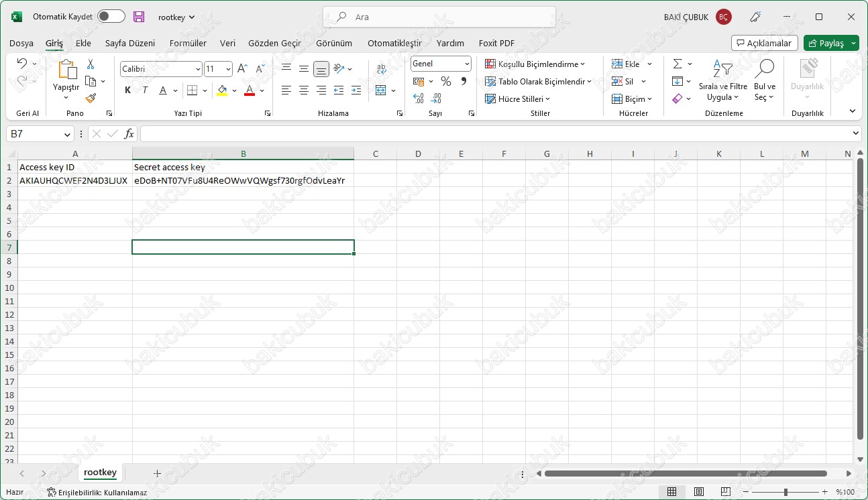Align cell text to the right
Screen dimensions: 868x500
[x=321, y=90]
